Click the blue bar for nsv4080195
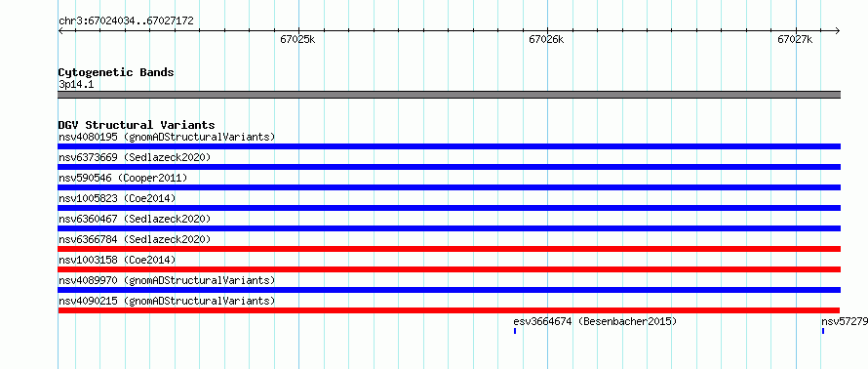 tap(450, 146)
